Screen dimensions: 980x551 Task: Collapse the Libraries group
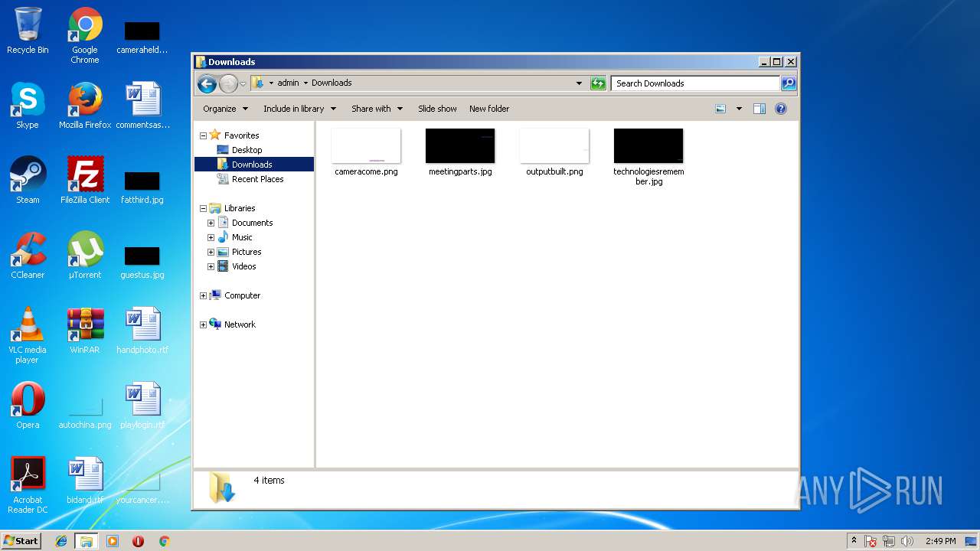[x=203, y=208]
